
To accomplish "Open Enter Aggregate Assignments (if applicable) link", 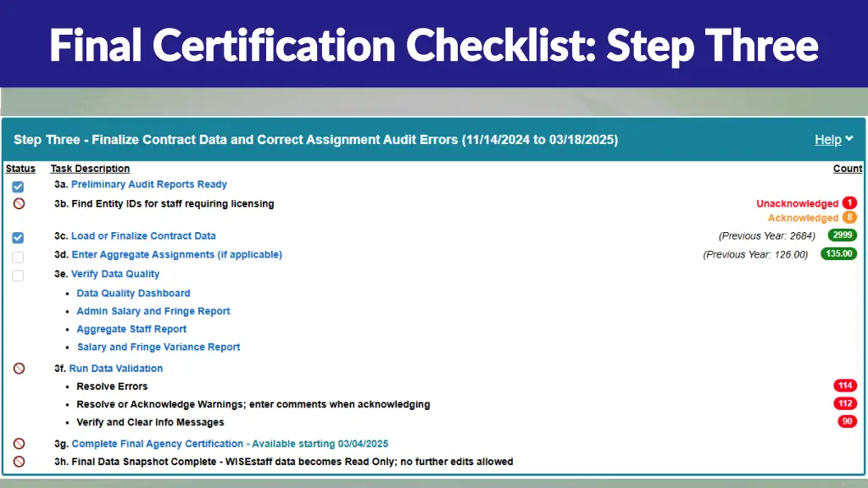I will tap(176, 254).
